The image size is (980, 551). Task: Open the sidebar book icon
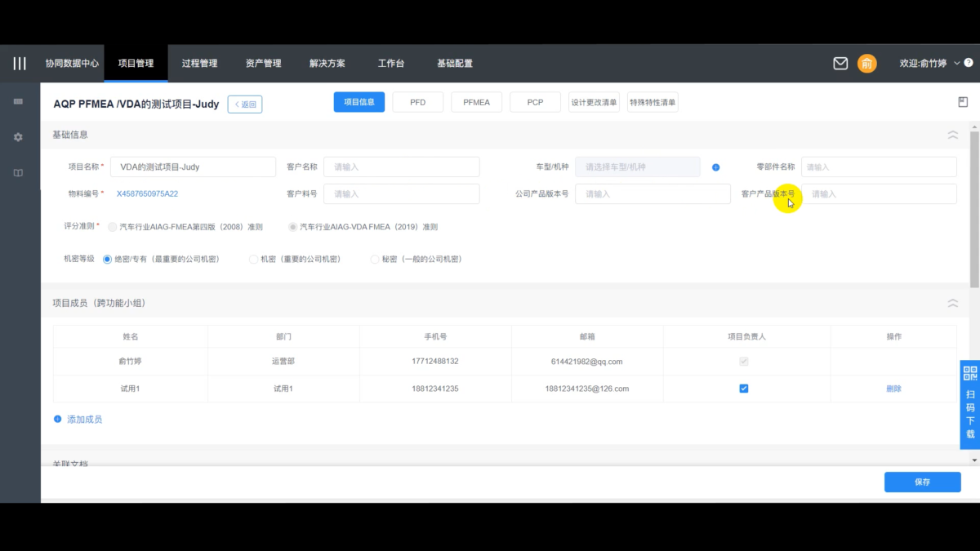click(19, 173)
